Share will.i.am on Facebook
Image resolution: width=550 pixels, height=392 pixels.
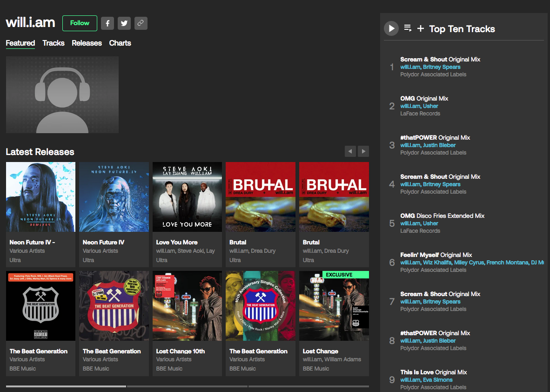point(107,23)
